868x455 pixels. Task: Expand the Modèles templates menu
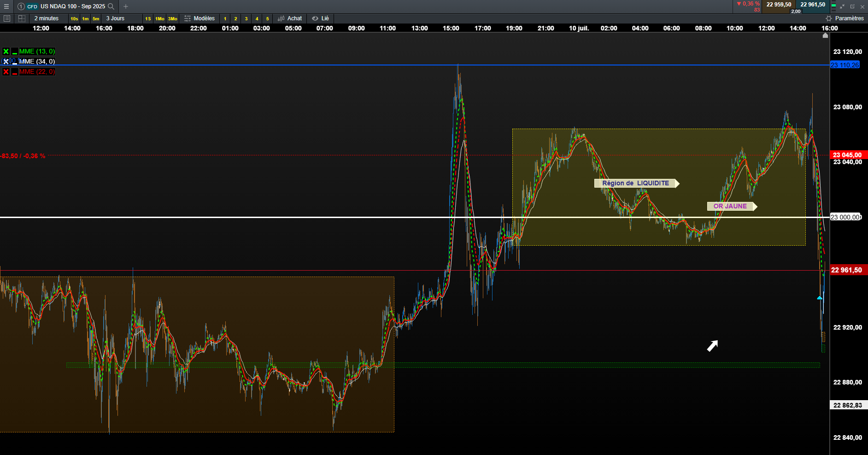point(199,18)
